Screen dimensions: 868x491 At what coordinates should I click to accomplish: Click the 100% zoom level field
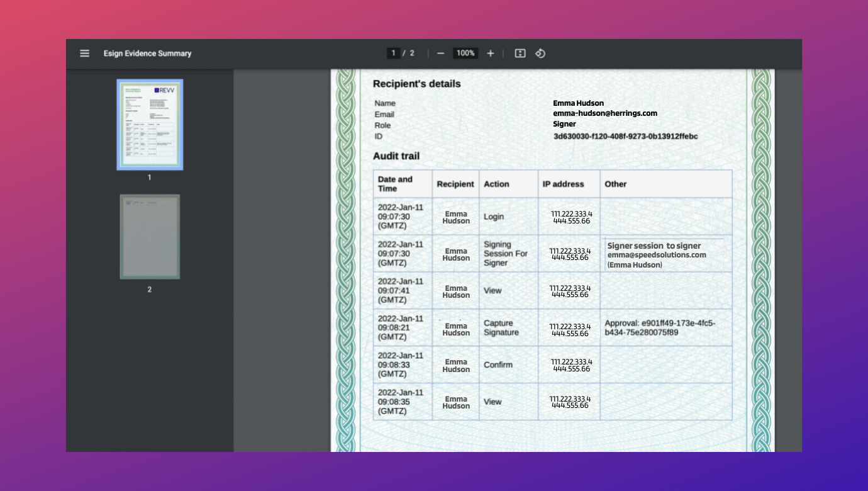(465, 54)
